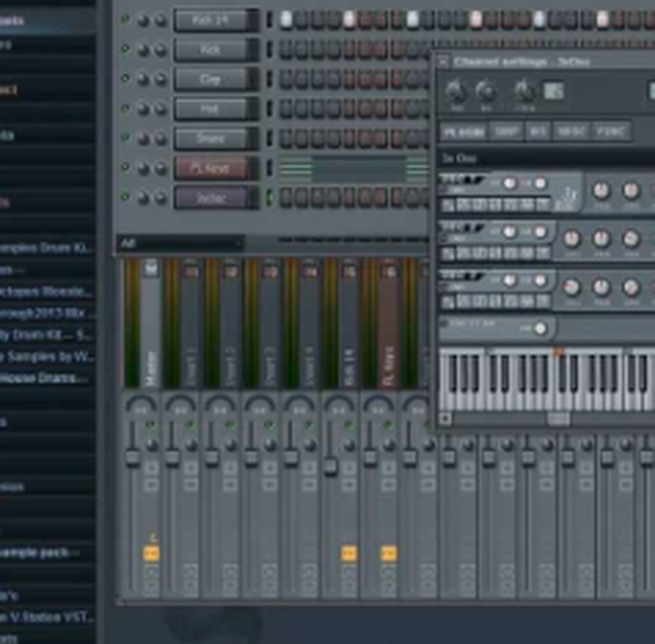
Task: Click oscillator 2 mix level knob in 3xOsc
Action: click(x=572, y=239)
